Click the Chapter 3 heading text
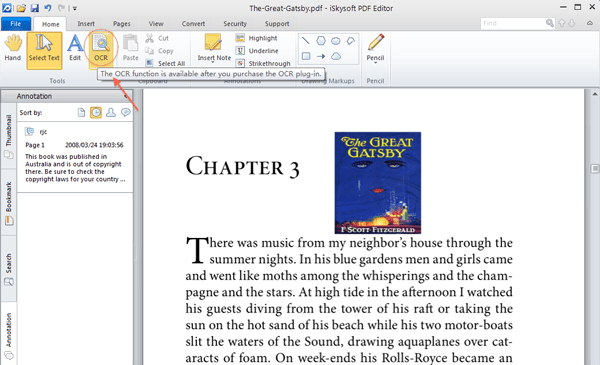Viewport: 600px width, 365px height. point(242,167)
